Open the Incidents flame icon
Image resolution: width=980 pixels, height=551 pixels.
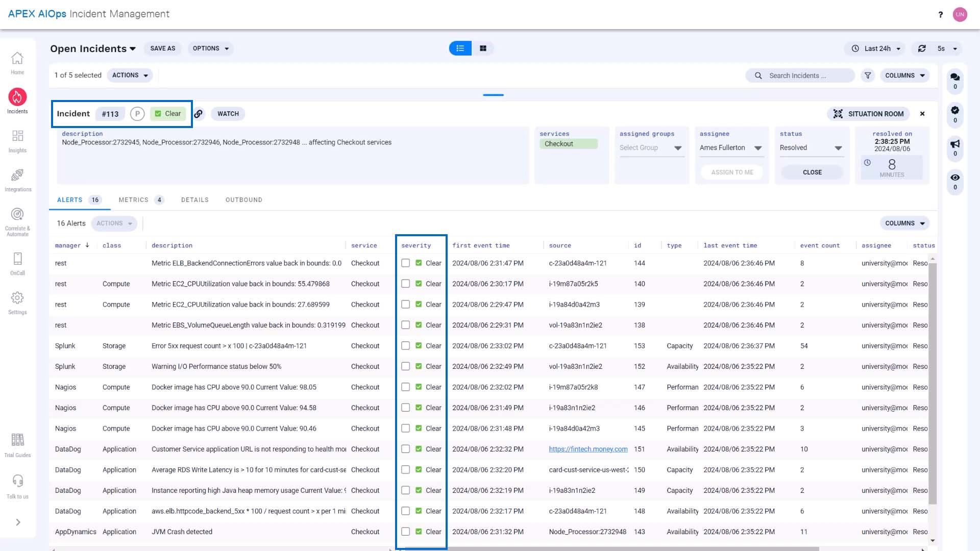(x=17, y=97)
